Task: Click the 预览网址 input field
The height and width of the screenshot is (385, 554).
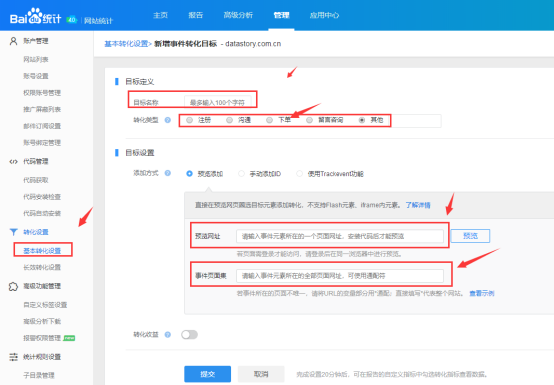Action: pos(340,236)
